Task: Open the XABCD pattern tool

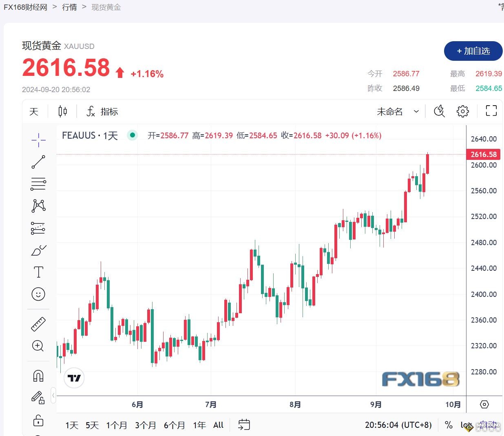Action: pos(38,206)
